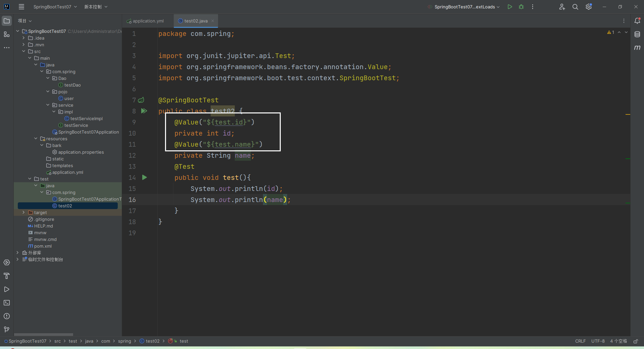Run class test02 from gutter
Viewport: 644px width, 349px height.
(144, 111)
